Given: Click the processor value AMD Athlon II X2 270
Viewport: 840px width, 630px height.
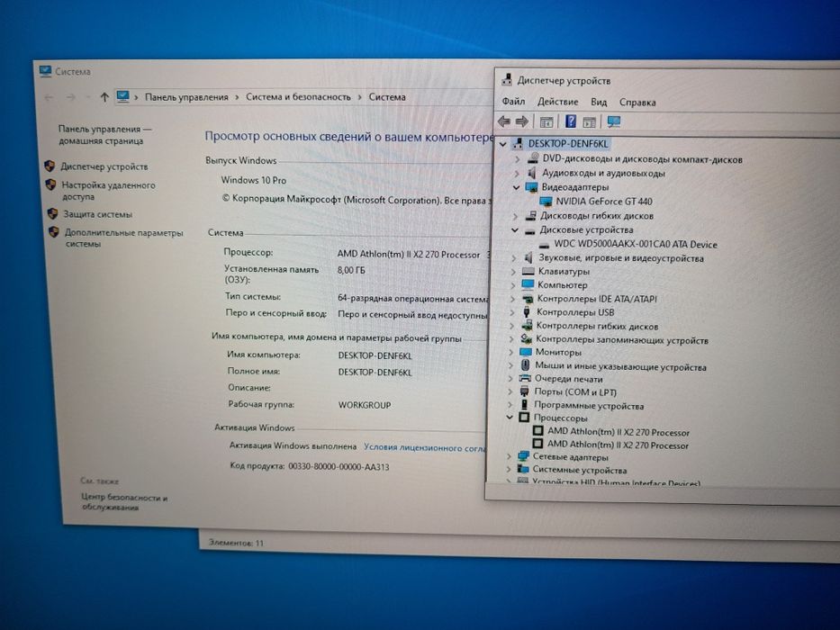Looking at the screenshot, I should 408,255.
